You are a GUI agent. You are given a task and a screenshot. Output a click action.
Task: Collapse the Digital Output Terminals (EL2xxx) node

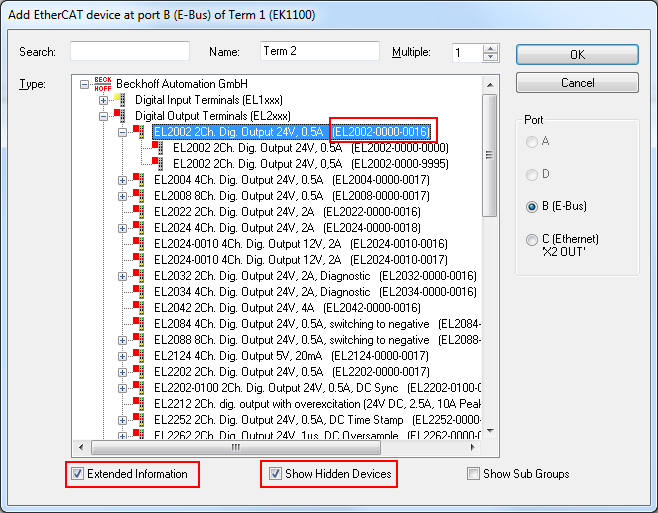tap(103, 116)
